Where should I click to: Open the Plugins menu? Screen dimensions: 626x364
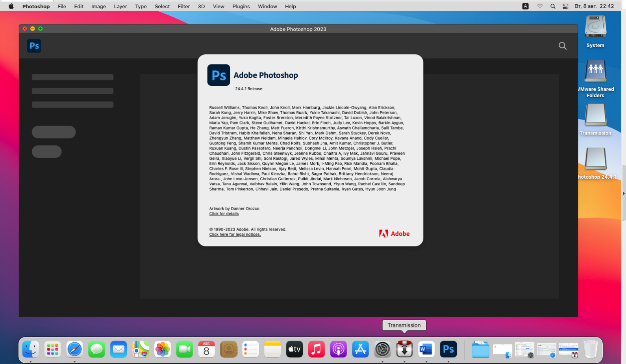click(x=241, y=6)
